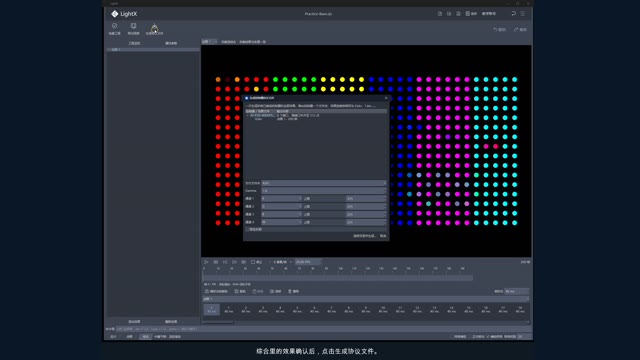Viewport: 640px width, 360px height.
Task: Click the save icon with label in title bar
Action: [471, 13]
